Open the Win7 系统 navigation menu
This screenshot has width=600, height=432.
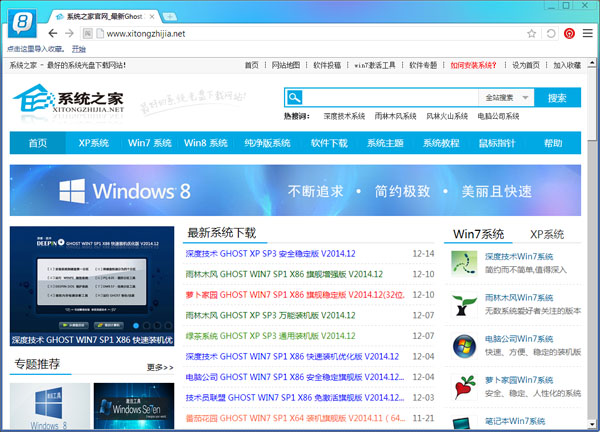[x=150, y=143]
